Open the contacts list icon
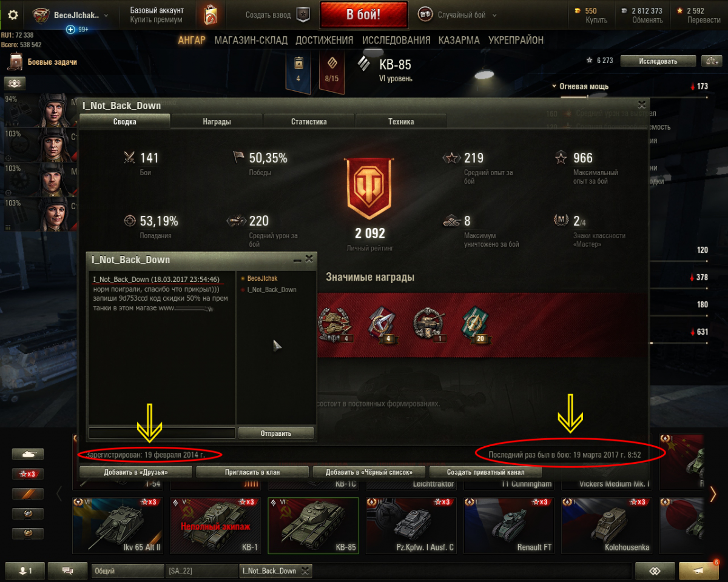The width and height of the screenshot is (728, 582). pyautogui.click(x=26, y=570)
